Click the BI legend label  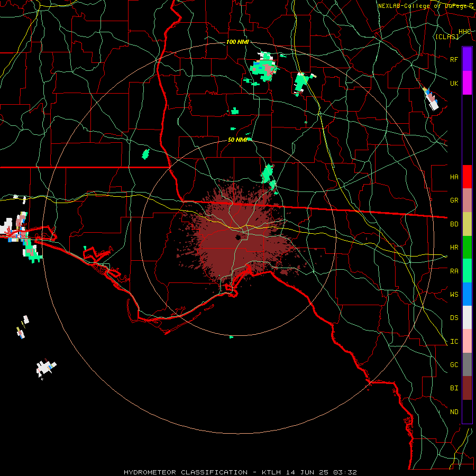pos(454,388)
